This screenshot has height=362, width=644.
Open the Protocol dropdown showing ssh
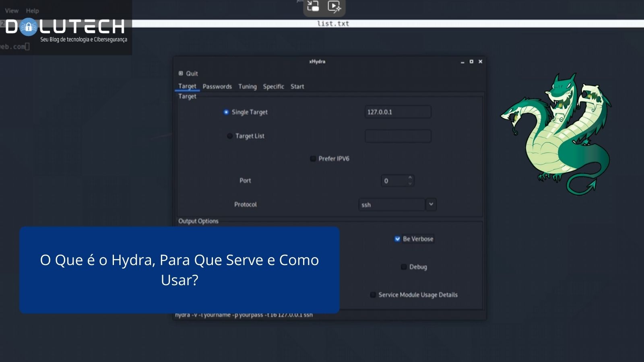(430, 205)
